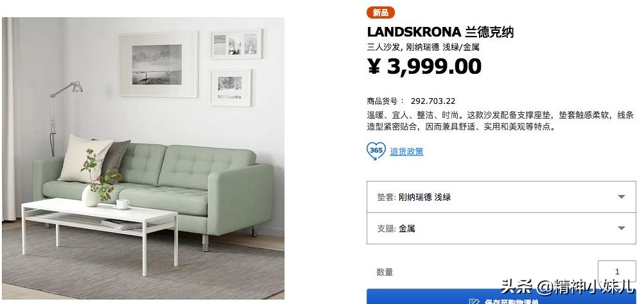This screenshot has width=644, height=304.
Task: Click the 365 heart return icon
Action: click(x=376, y=151)
